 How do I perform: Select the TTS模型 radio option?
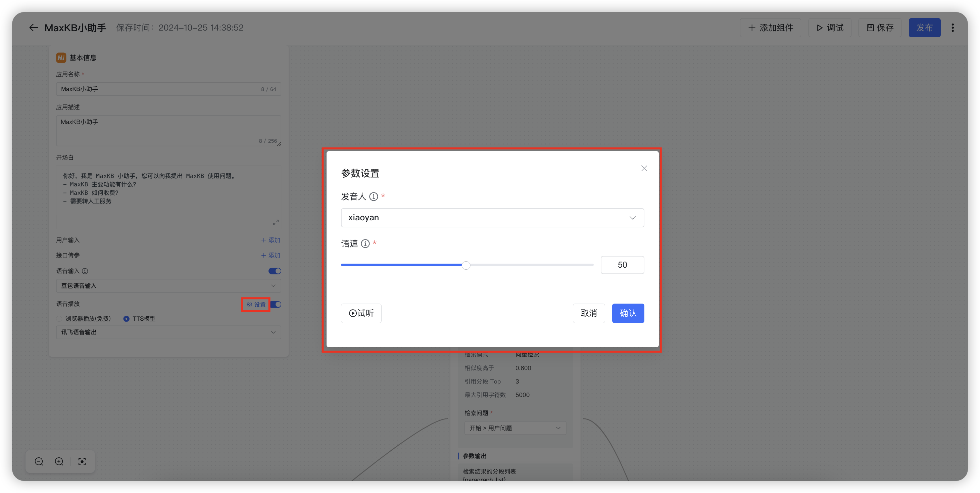(139, 319)
